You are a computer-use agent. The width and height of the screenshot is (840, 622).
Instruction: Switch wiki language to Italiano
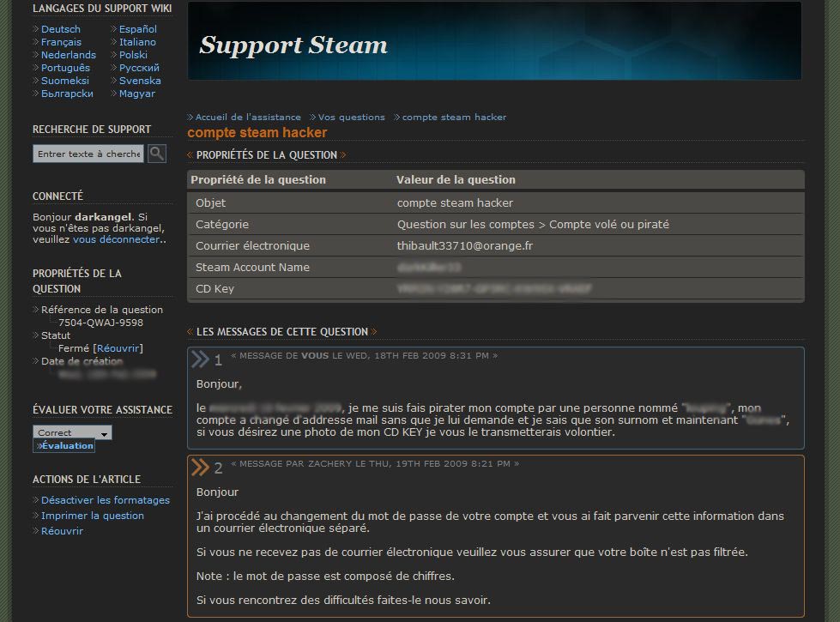[x=137, y=42]
